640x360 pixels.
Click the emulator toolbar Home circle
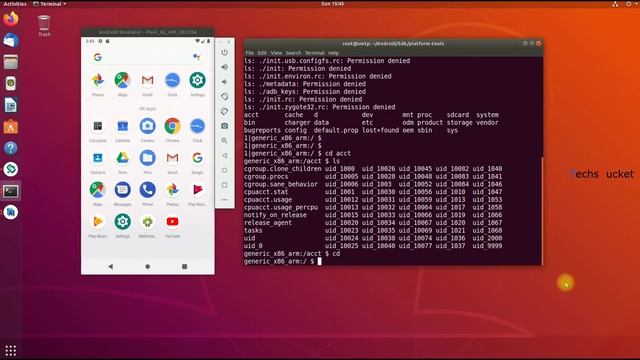tap(224, 170)
